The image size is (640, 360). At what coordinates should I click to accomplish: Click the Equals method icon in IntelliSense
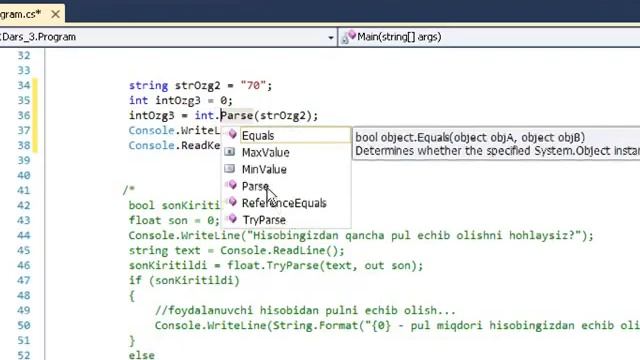tap(232, 134)
